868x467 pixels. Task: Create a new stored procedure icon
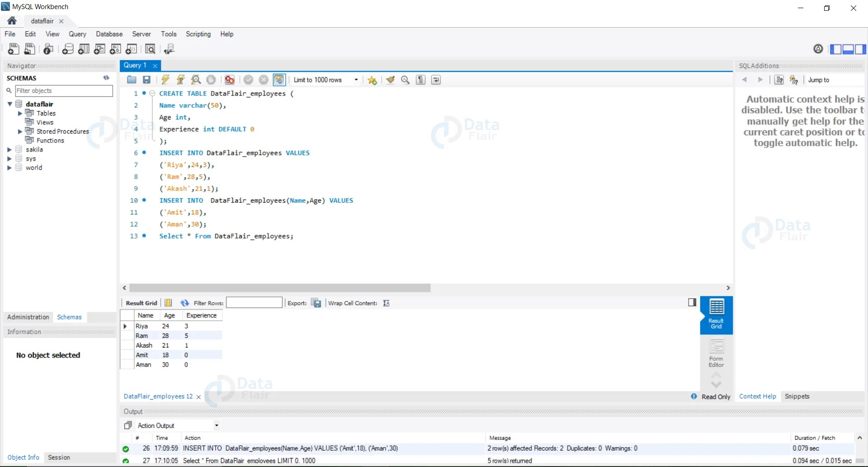[x=115, y=49]
